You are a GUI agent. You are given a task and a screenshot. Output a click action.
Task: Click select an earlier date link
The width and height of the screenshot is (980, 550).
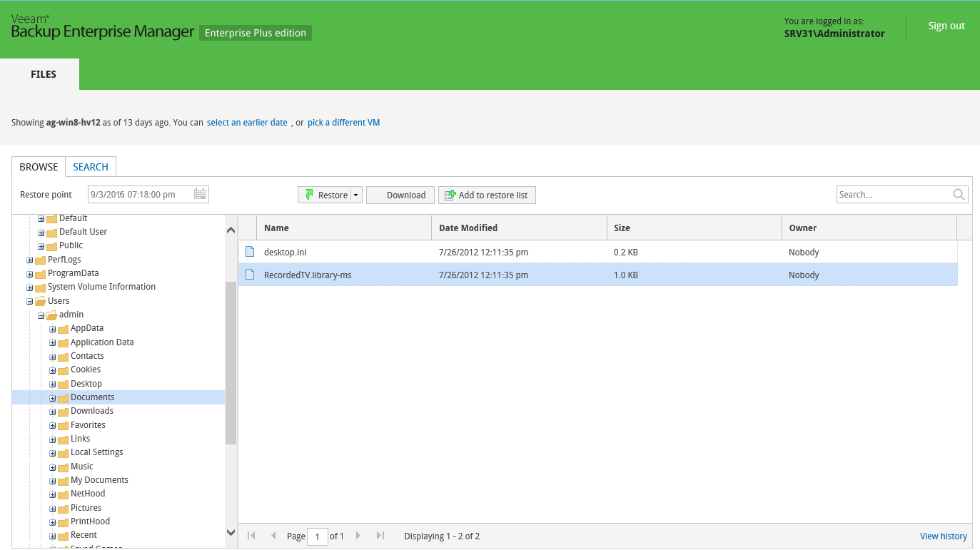tap(247, 123)
